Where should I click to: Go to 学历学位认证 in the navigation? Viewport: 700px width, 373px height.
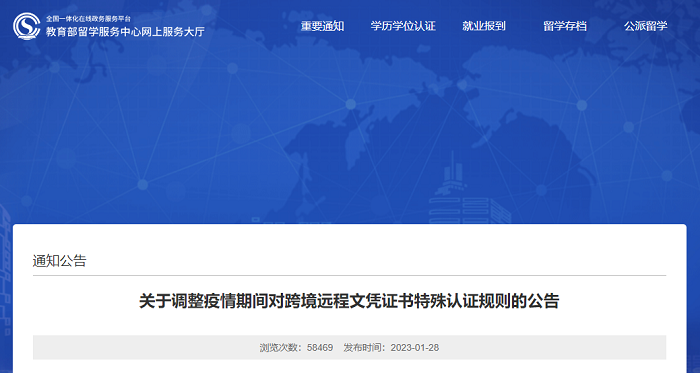pos(403,26)
